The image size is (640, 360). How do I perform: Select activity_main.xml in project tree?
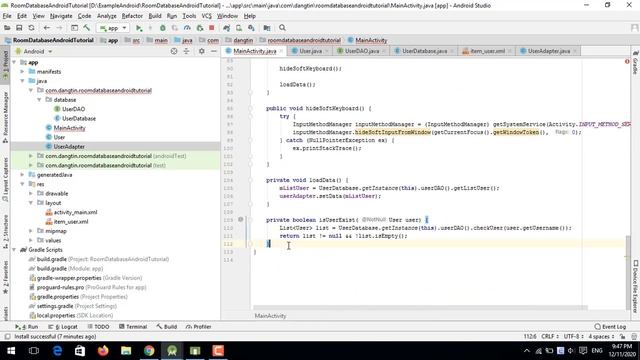click(x=76, y=212)
